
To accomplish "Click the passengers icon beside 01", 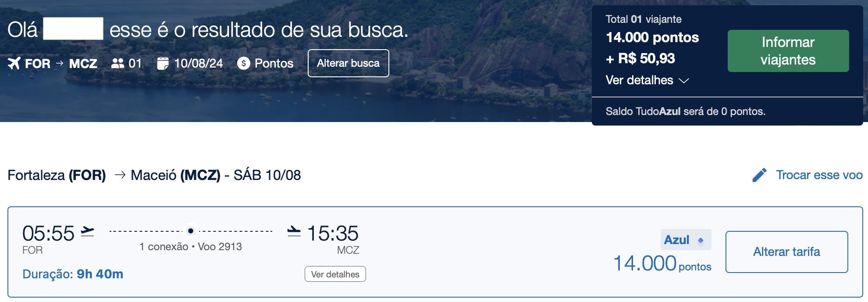I will coord(117,63).
